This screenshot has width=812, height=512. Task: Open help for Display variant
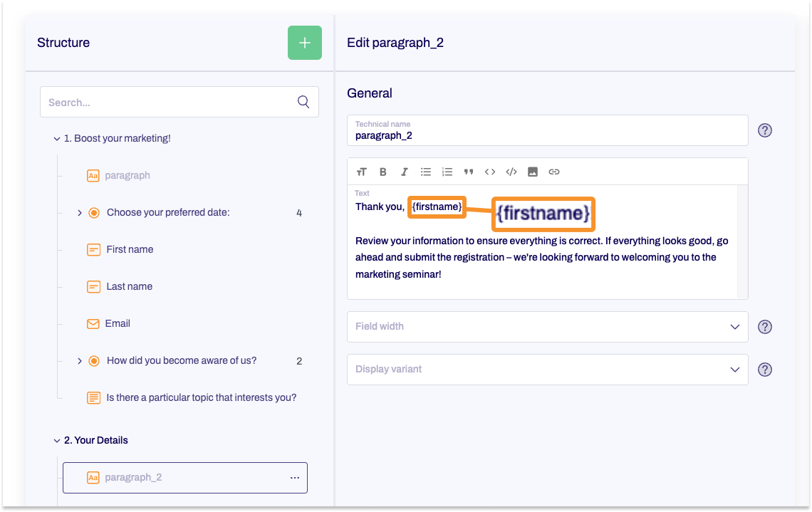765,370
